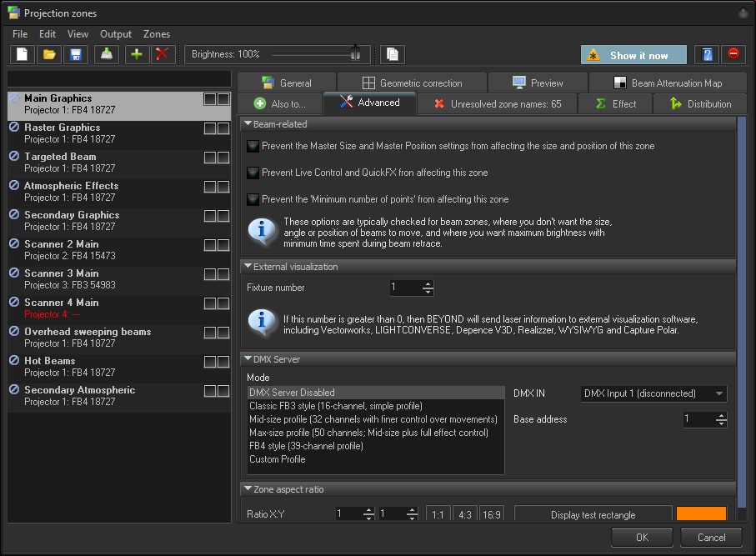
Task: Click the green plus add zone icon
Action: (137, 55)
